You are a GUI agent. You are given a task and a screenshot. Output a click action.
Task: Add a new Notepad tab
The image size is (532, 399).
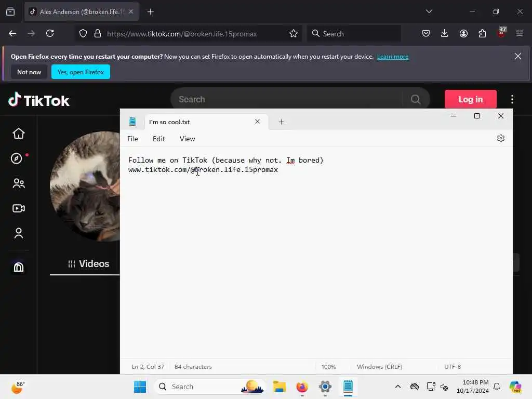click(281, 122)
